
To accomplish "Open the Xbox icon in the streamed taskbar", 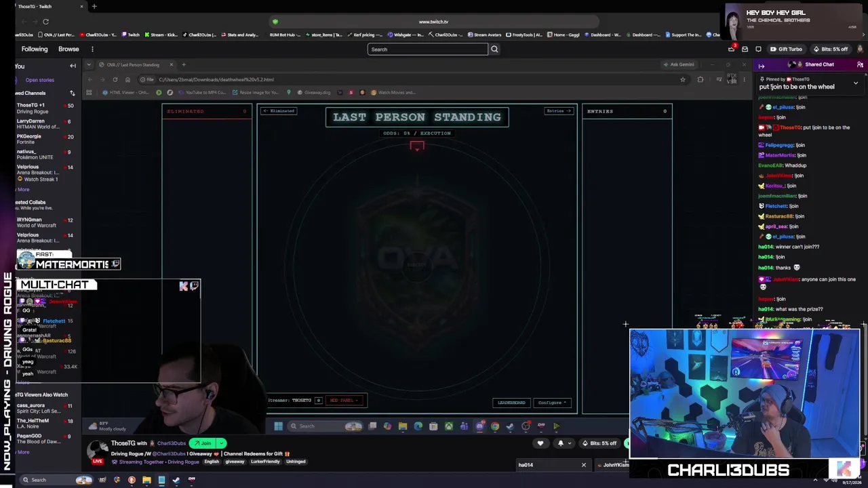I will 449,426.
